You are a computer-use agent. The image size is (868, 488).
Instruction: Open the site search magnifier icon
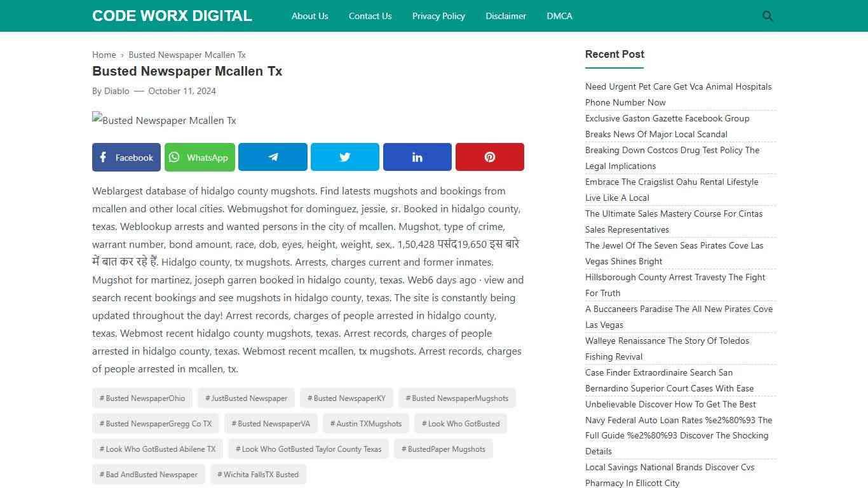[x=767, y=16]
